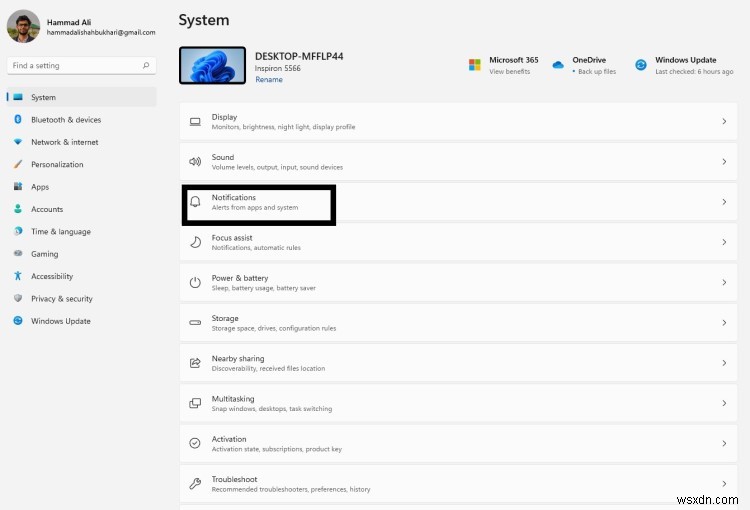The width and height of the screenshot is (750, 510).
Task: Click the OneDrive cloud icon
Action: tap(558, 65)
